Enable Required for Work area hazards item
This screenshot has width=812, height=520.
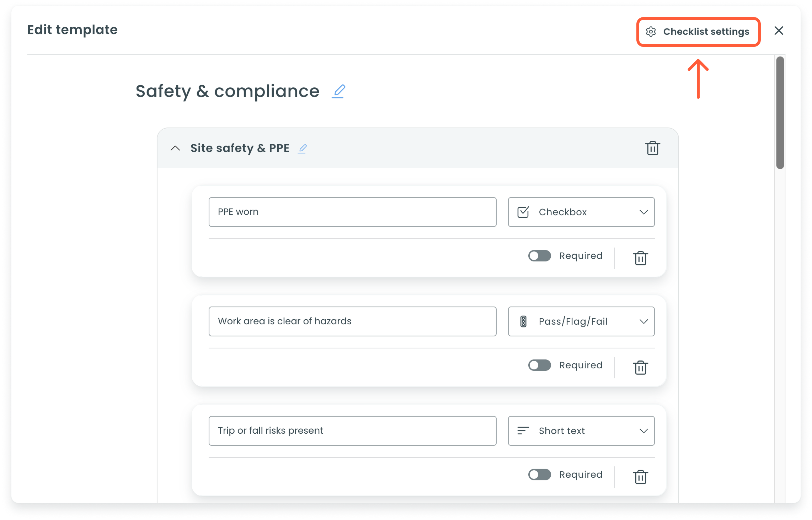[539, 365]
